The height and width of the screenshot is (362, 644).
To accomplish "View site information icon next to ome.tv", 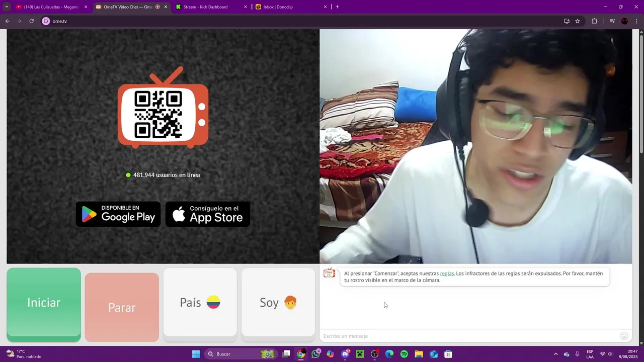I will pyautogui.click(x=46, y=21).
